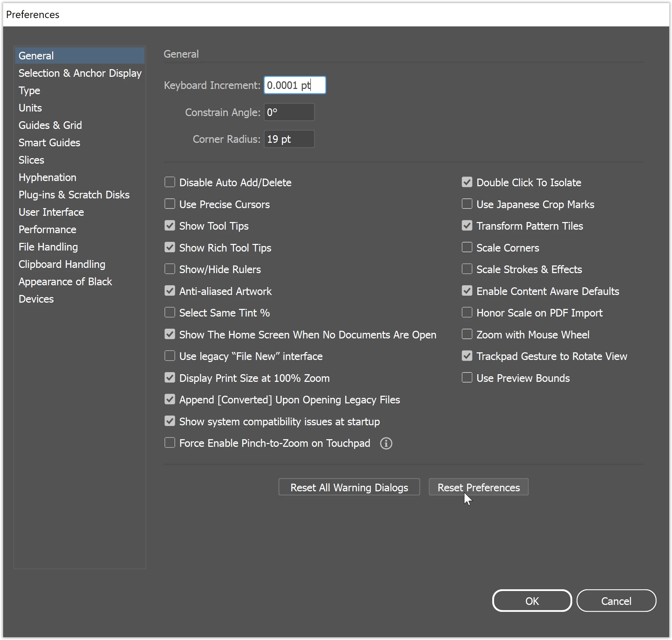Select User Interface in sidebar

click(51, 212)
